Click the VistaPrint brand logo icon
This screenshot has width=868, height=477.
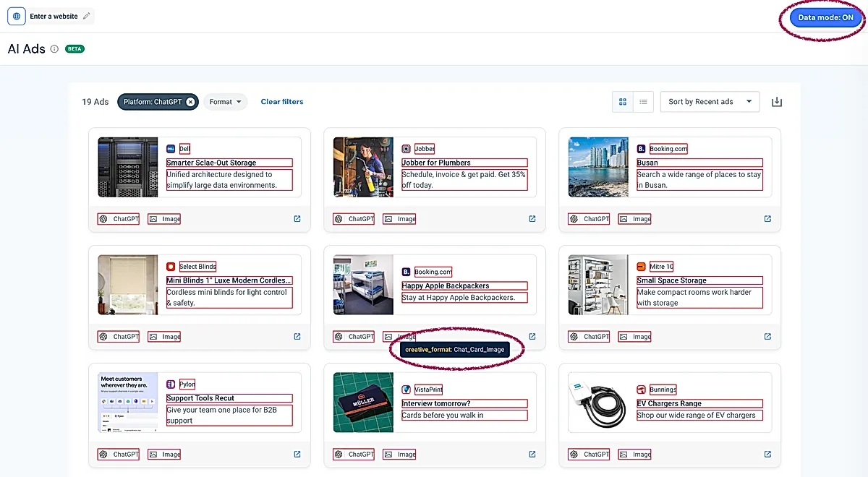(407, 390)
